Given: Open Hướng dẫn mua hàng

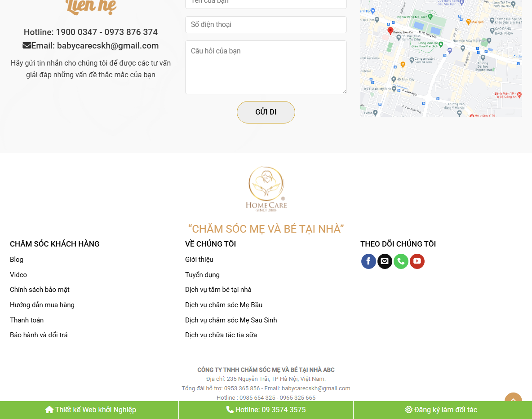Looking at the screenshot, I should coord(42,304).
